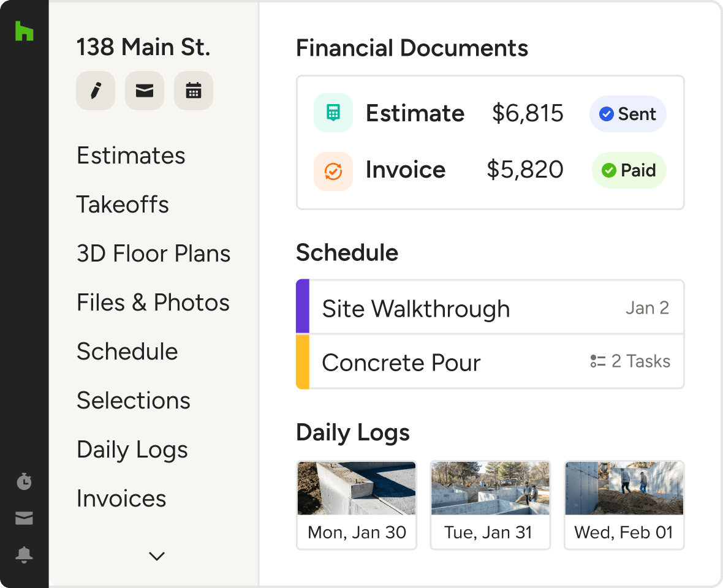Click the Houzz logo icon
Screen dimensions: 723x588
point(25,31)
